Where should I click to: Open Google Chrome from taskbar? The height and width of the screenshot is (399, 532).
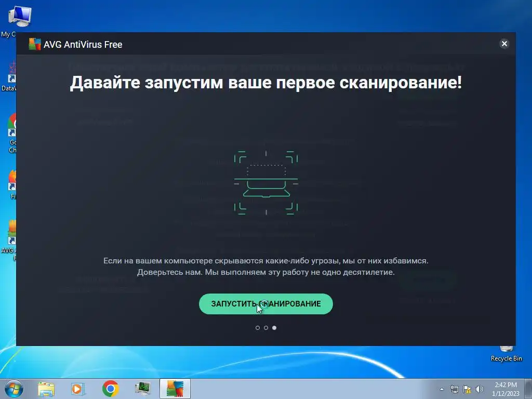pyautogui.click(x=110, y=389)
